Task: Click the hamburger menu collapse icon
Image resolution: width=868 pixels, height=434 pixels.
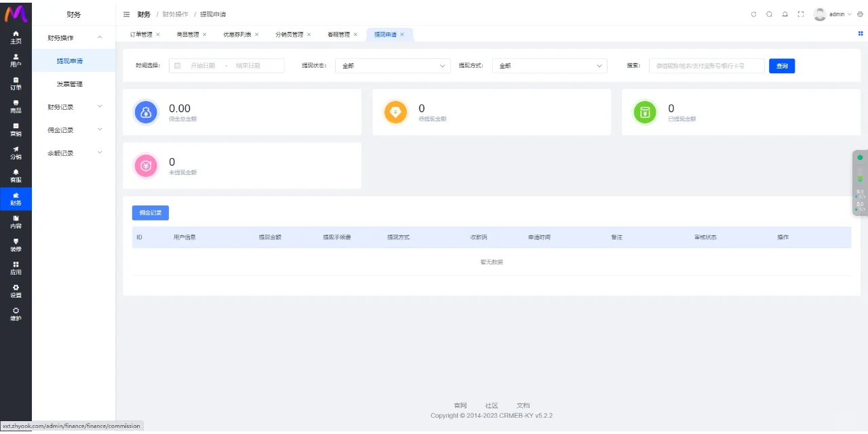Action: tap(127, 14)
